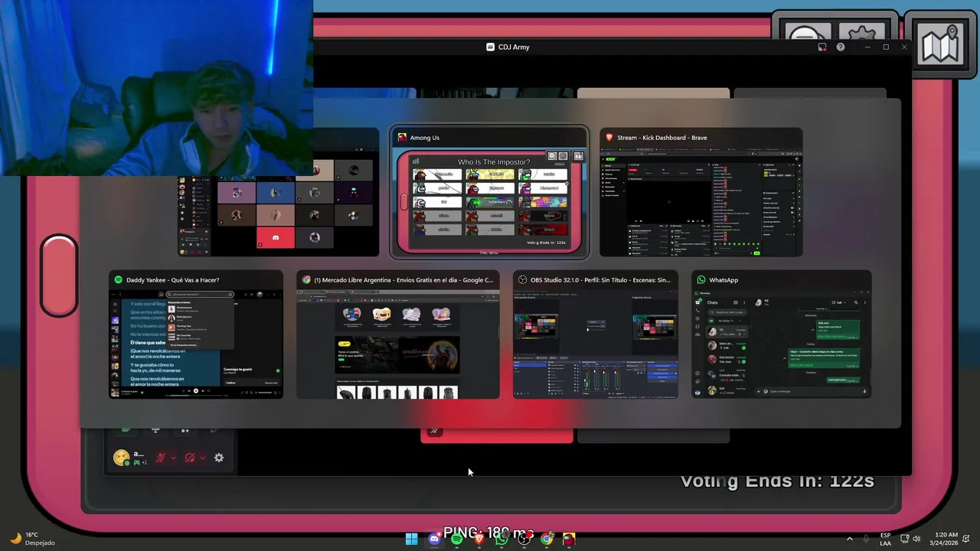Open the 1:20 AM clock and calendar
The height and width of the screenshot is (551, 980).
946,539
